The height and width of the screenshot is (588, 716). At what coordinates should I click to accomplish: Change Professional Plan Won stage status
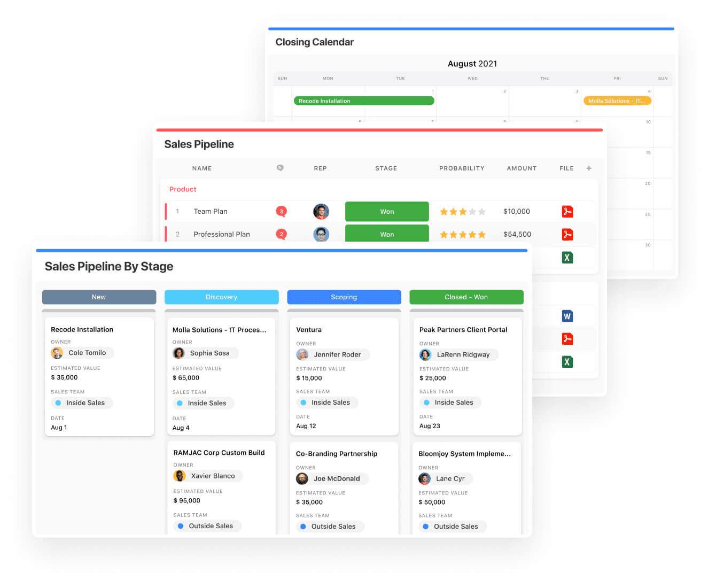click(387, 234)
